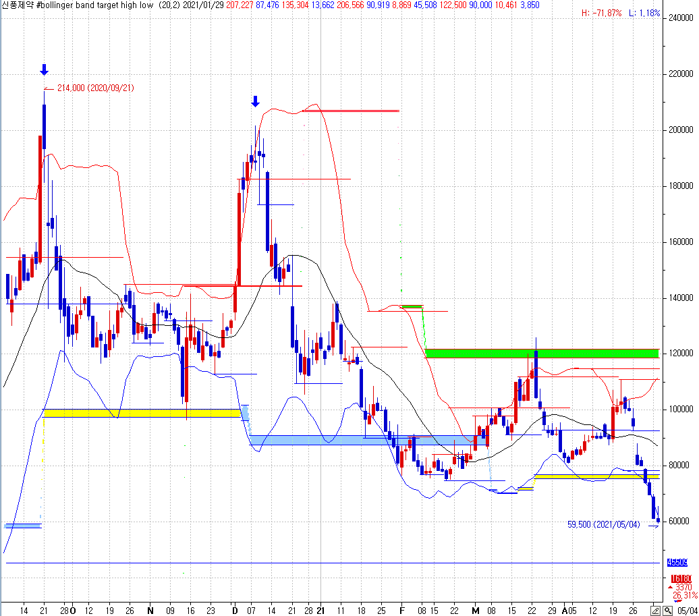
Task: Click the 200000 price axis label
Action: tap(681, 130)
